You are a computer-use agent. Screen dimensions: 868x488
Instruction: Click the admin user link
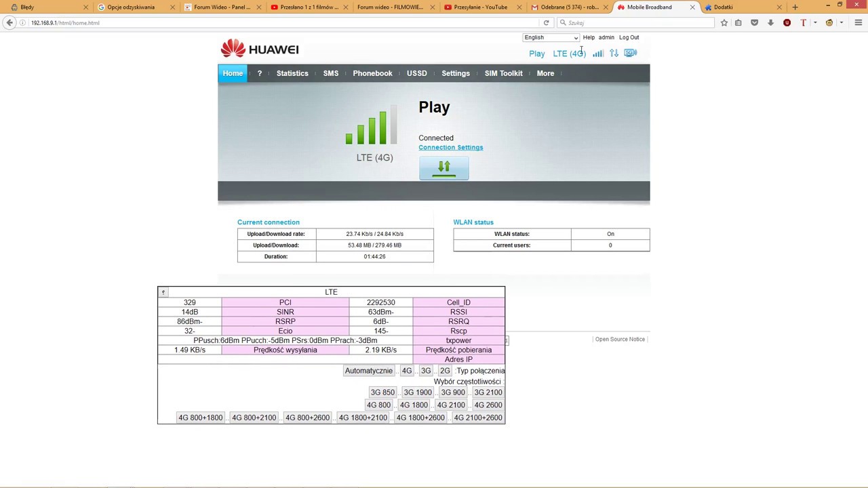(x=606, y=37)
